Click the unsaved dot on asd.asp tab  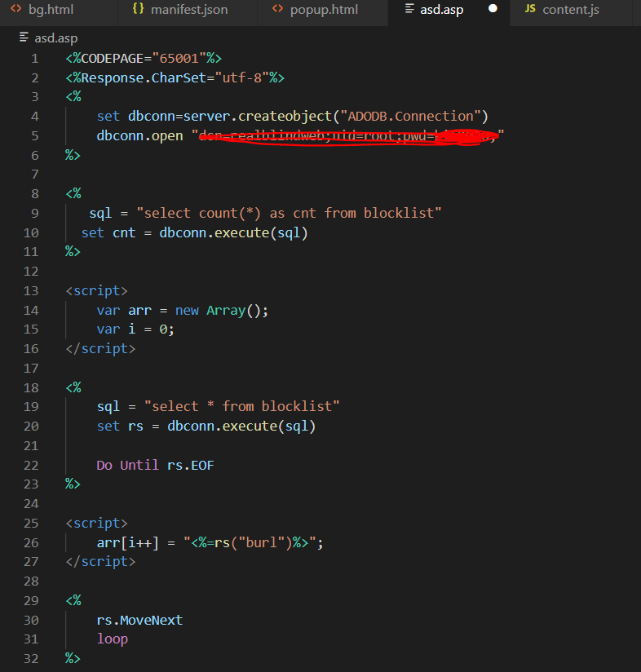click(x=493, y=10)
